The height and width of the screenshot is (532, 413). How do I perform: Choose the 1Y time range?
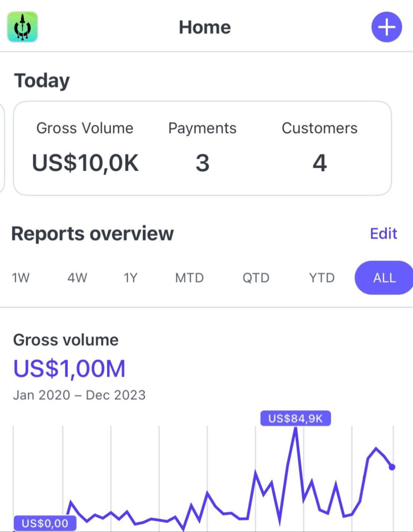[x=130, y=278]
